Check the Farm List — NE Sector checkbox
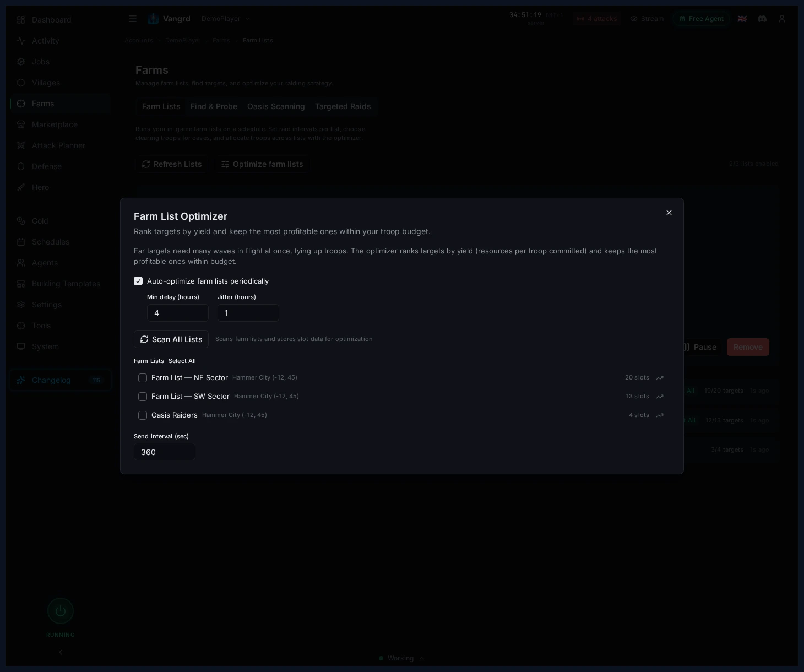This screenshot has height=672, width=804. (143, 378)
